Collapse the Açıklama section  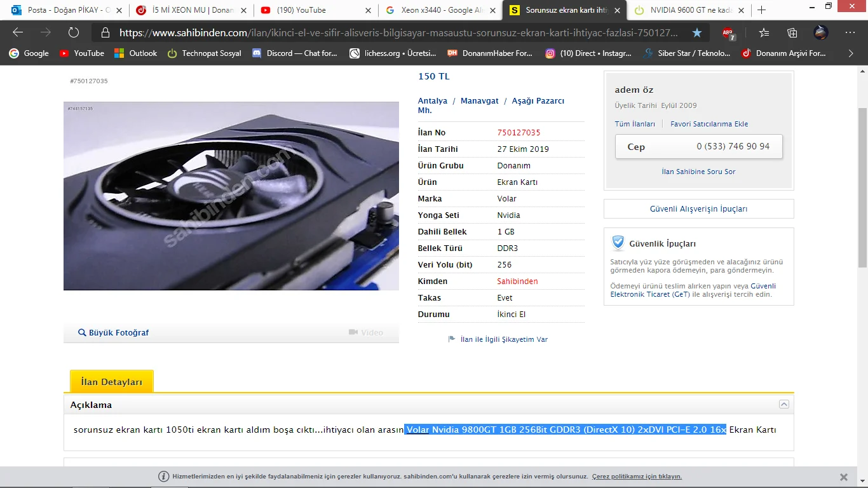(784, 404)
